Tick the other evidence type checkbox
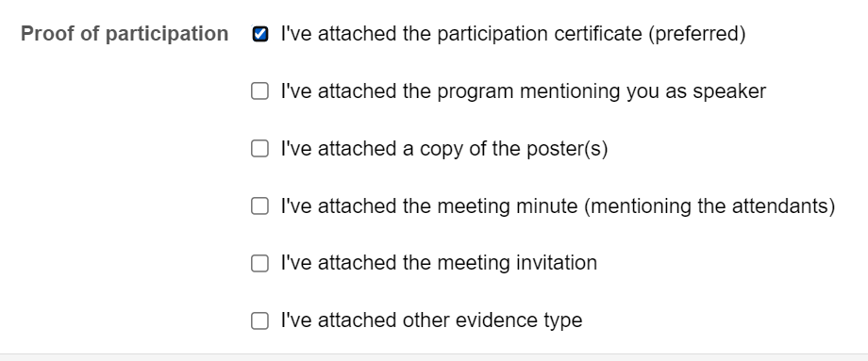This screenshot has width=868, height=361. pos(259,320)
